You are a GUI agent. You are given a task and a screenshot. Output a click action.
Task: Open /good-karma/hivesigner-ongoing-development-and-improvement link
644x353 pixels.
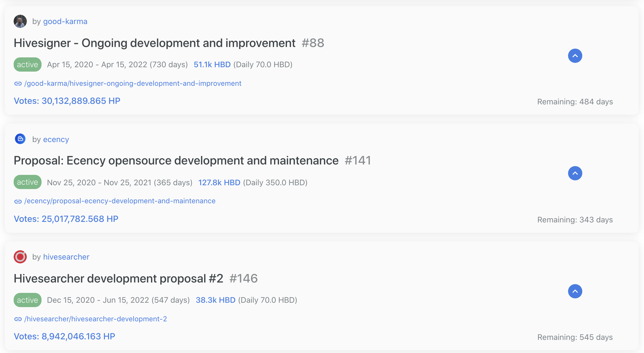133,83
